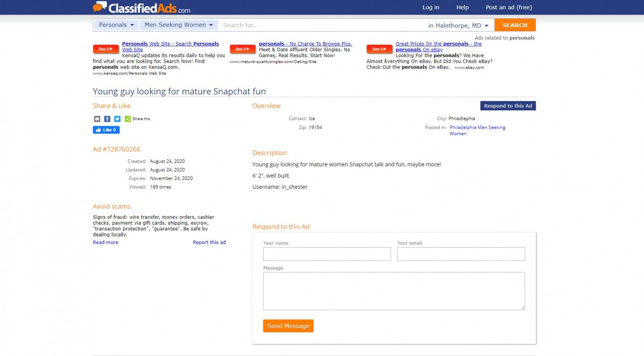Open Personals Web Site sponsored link
Viewport: 644px width, 356px height.
click(170, 47)
